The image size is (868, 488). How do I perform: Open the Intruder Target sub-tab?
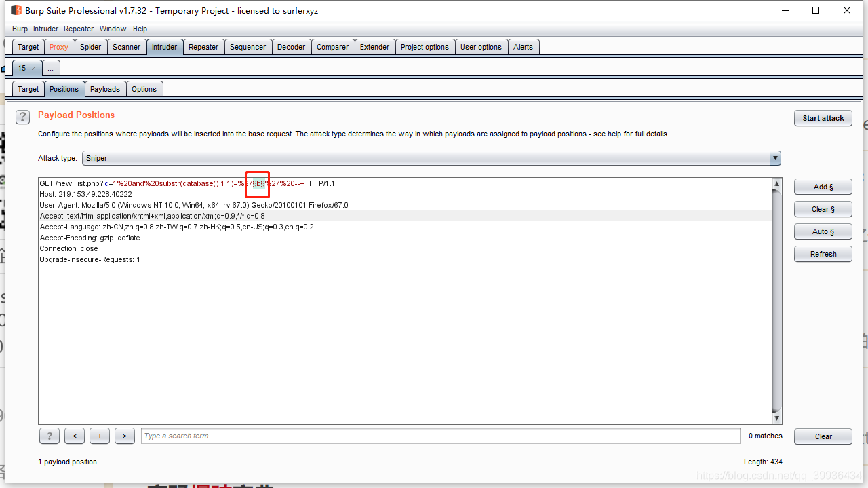click(x=28, y=89)
